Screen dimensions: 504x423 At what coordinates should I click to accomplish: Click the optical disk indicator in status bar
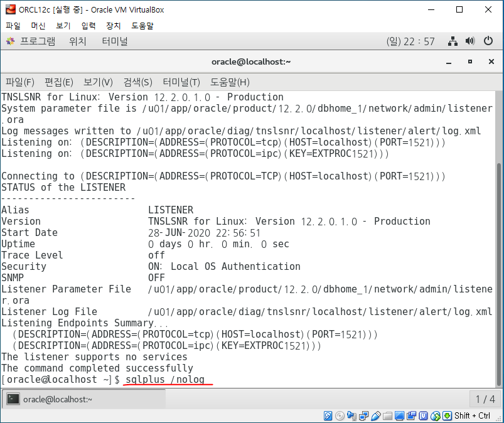point(340,415)
